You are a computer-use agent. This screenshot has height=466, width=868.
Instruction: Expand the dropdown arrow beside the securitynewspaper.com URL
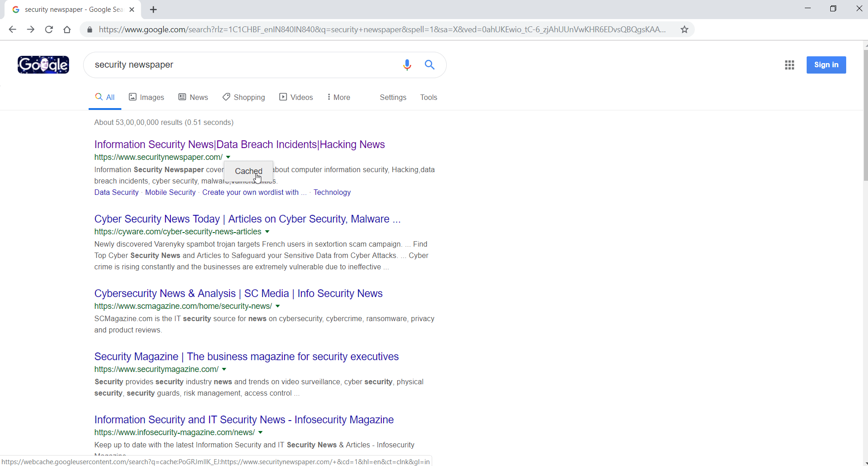click(x=228, y=157)
